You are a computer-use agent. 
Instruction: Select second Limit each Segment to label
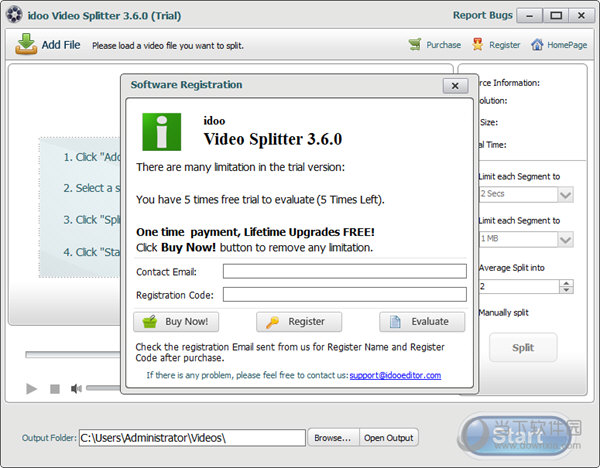click(519, 220)
